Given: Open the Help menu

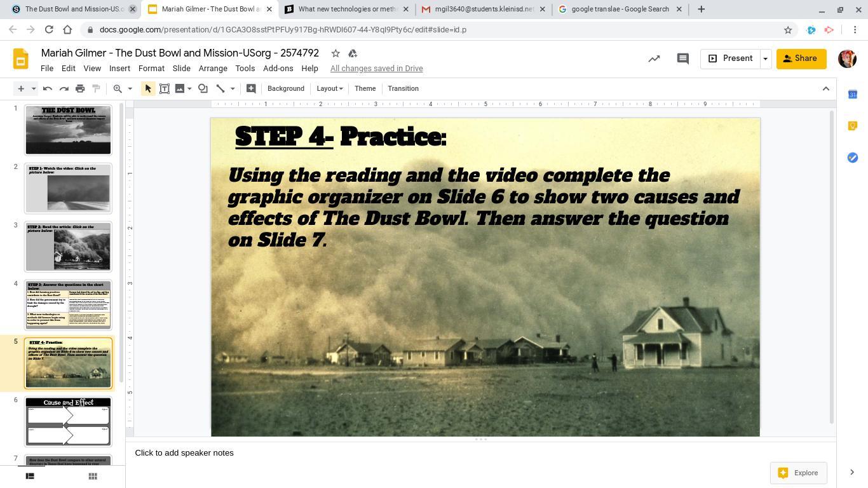Looking at the screenshot, I should pyautogui.click(x=309, y=69).
